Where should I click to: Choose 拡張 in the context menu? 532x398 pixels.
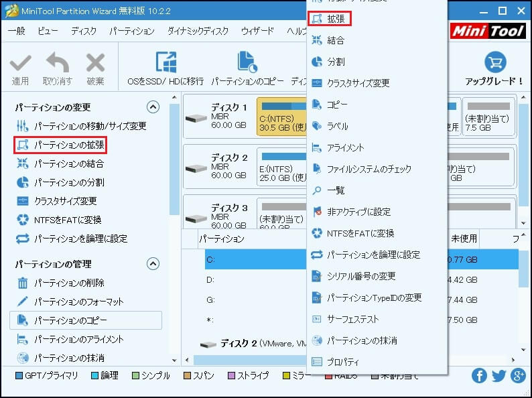point(330,19)
